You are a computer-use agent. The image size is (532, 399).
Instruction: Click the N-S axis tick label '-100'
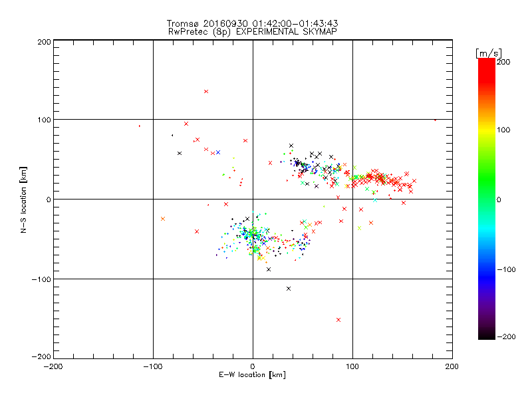pos(41,279)
